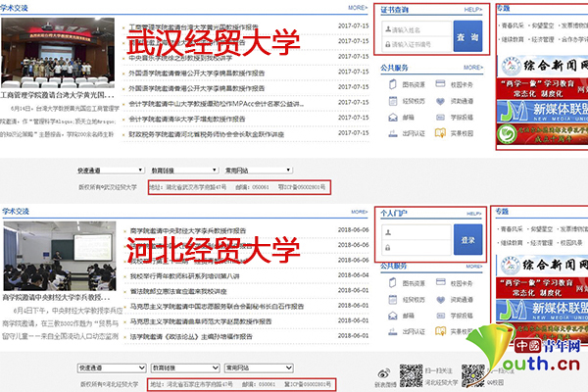Image resolution: width=588 pixels, height=392 pixels.
Task: Open news 我校举行青年教师科研系列培训第八讲
Action: (x=184, y=276)
